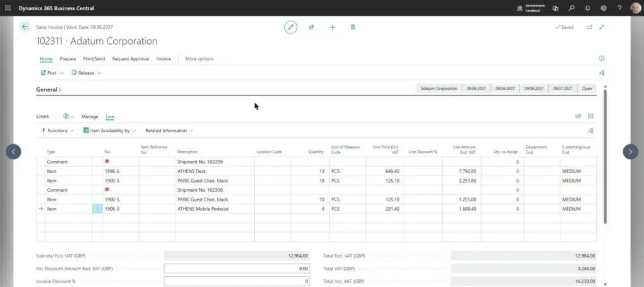This screenshot has width=644, height=287.
Task: Expand Item Availability by menu
Action: tap(109, 131)
